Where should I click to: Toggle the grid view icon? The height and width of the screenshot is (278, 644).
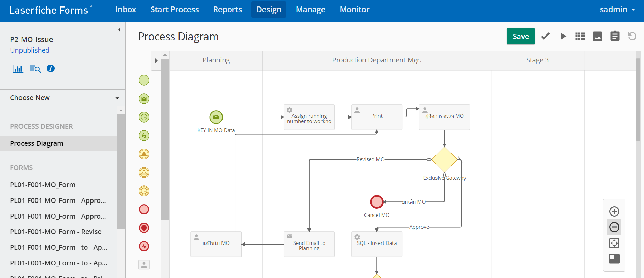pos(580,36)
